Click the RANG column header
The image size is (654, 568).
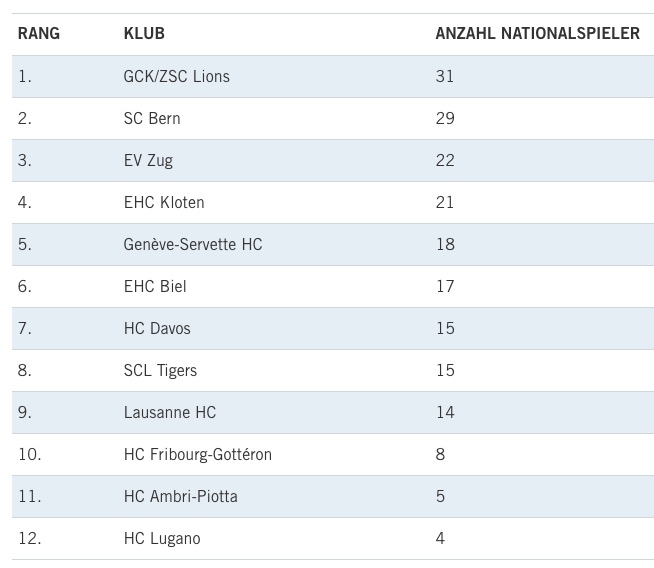tap(39, 34)
